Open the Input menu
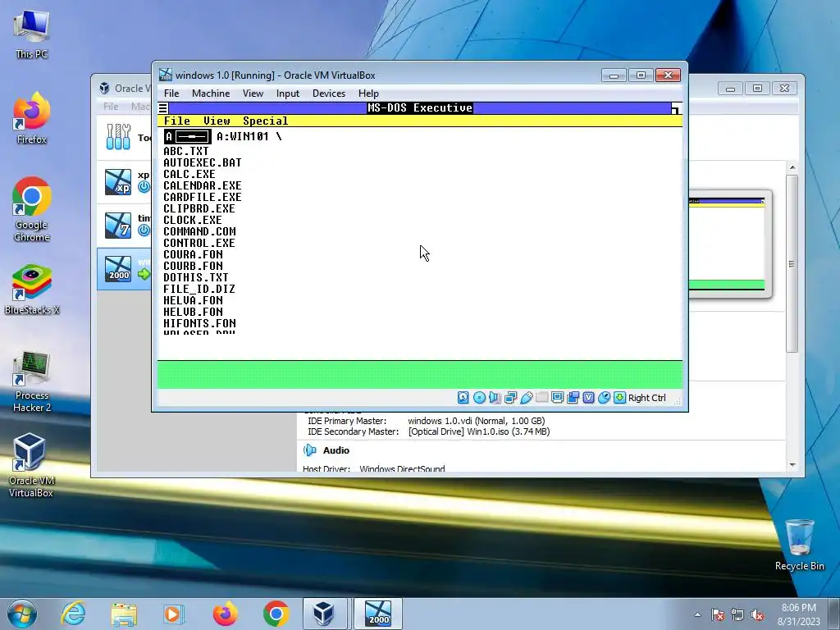This screenshot has height=630, width=840. coord(288,94)
